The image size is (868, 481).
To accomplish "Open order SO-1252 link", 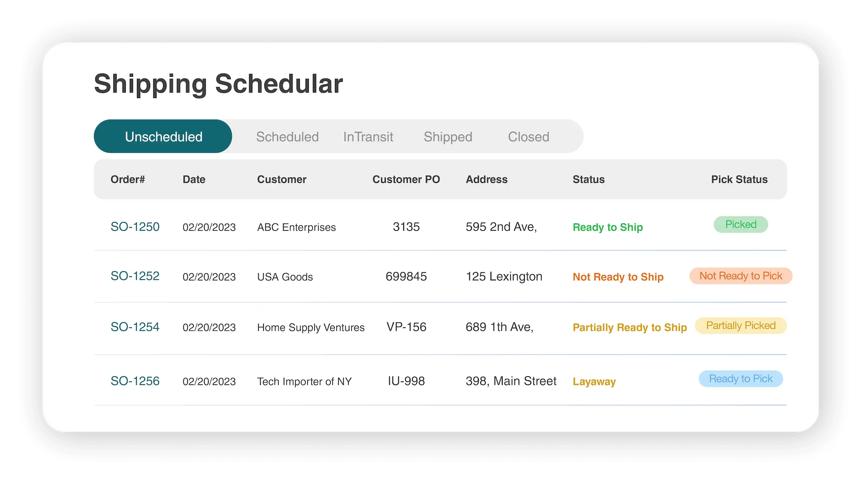I will tap(135, 276).
